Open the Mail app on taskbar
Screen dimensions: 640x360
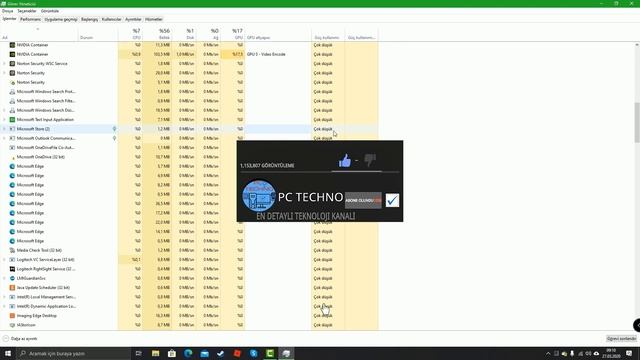(204, 353)
